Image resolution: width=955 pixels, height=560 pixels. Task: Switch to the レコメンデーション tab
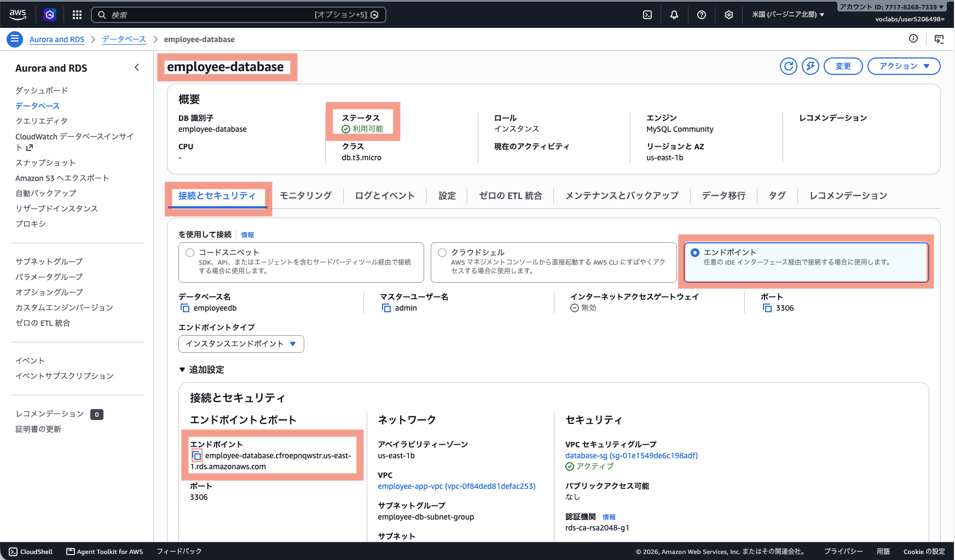(x=848, y=196)
